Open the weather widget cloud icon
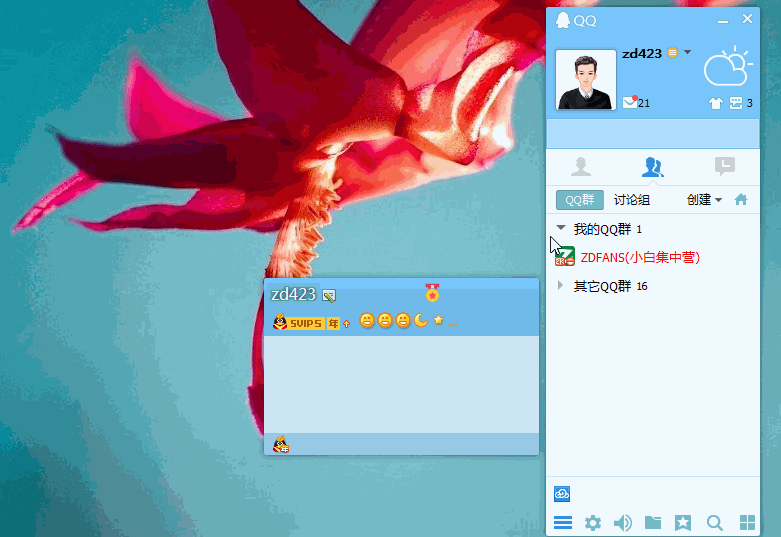781x537 pixels. click(x=727, y=68)
